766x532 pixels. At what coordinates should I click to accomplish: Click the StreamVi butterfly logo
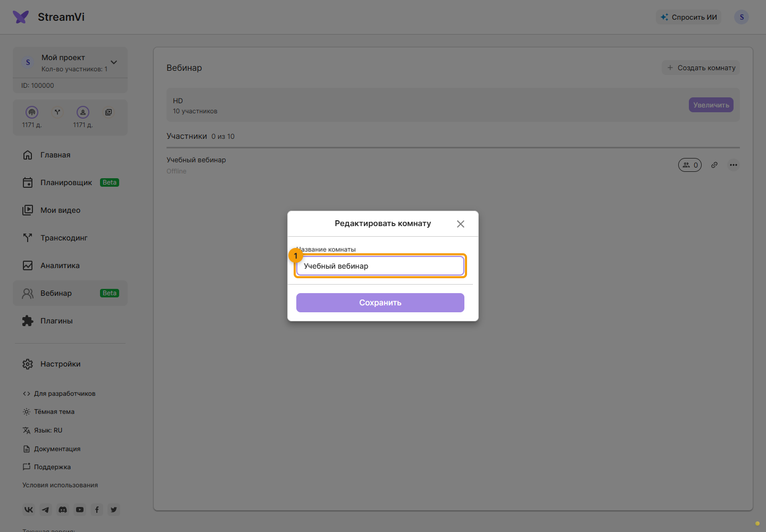tap(21, 17)
